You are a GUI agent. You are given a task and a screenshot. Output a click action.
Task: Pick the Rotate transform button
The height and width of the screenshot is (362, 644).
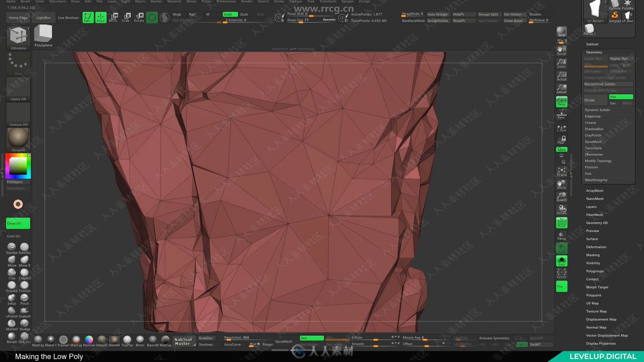pyautogui.click(x=139, y=17)
